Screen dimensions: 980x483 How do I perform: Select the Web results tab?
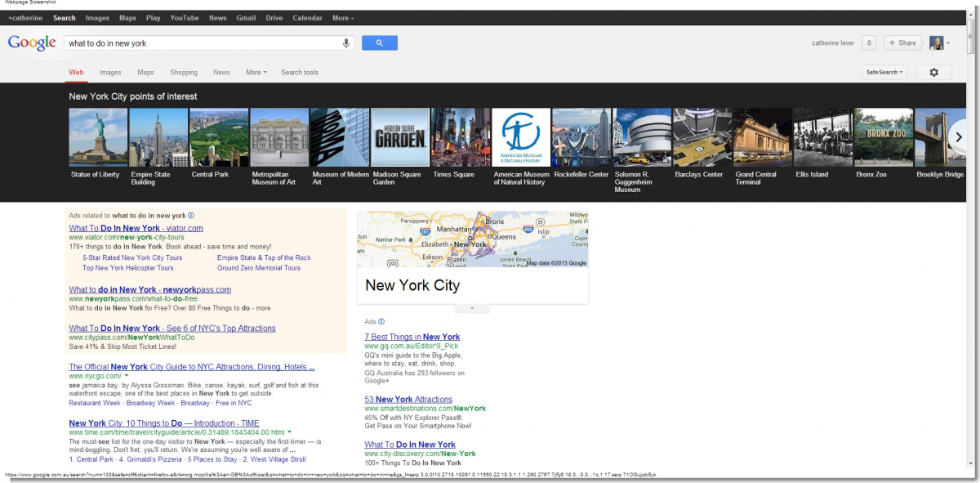click(76, 73)
